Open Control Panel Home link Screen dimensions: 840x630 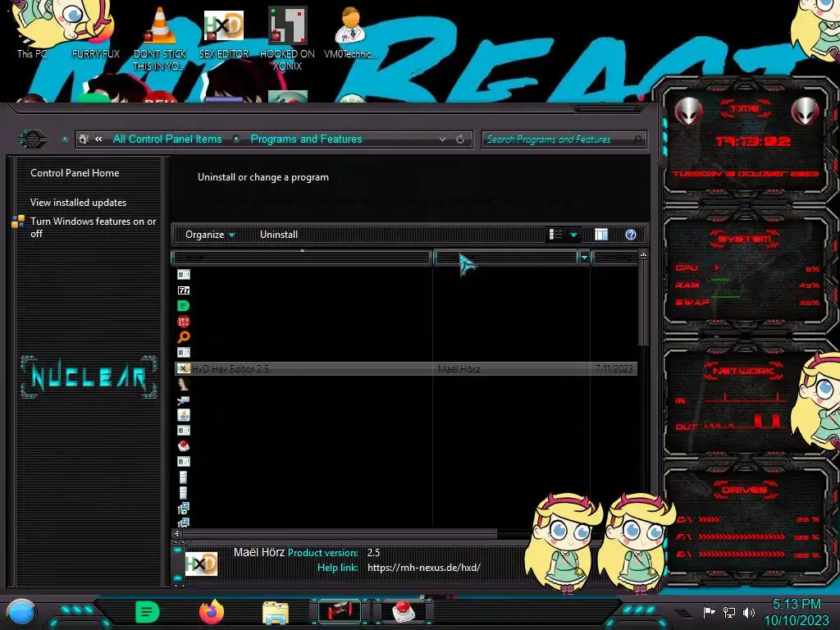[75, 173]
